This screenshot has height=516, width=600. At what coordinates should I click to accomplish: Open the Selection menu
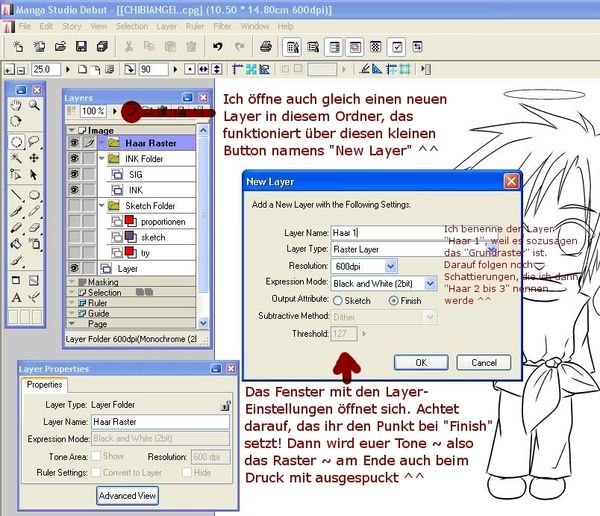tap(132, 26)
